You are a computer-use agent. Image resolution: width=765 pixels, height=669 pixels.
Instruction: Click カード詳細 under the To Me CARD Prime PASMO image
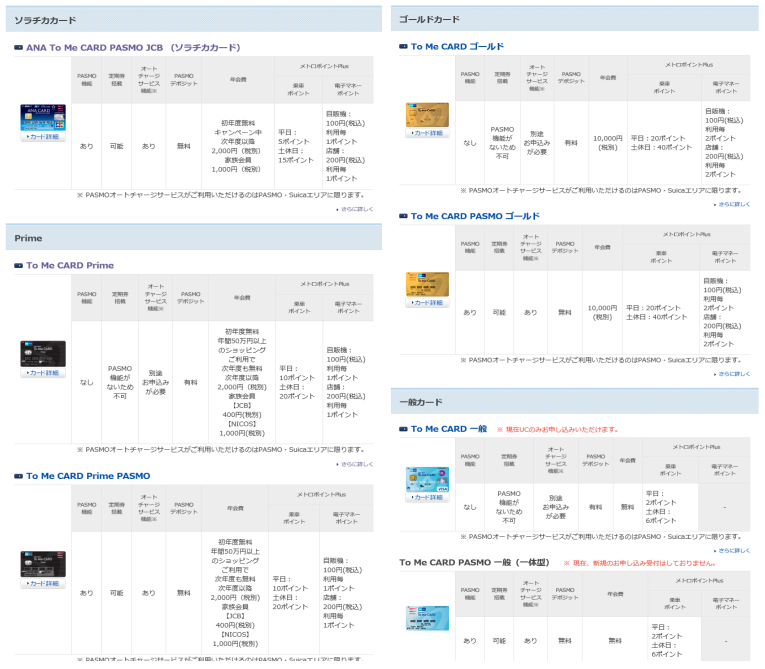click(43, 584)
